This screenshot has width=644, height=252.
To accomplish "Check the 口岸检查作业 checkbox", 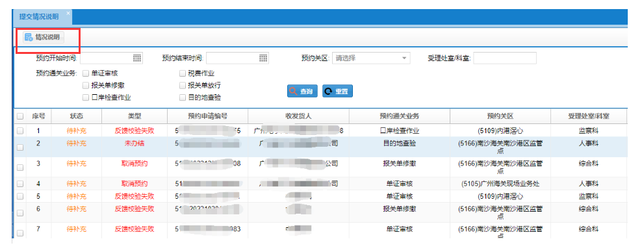I will pyautogui.click(x=86, y=97).
